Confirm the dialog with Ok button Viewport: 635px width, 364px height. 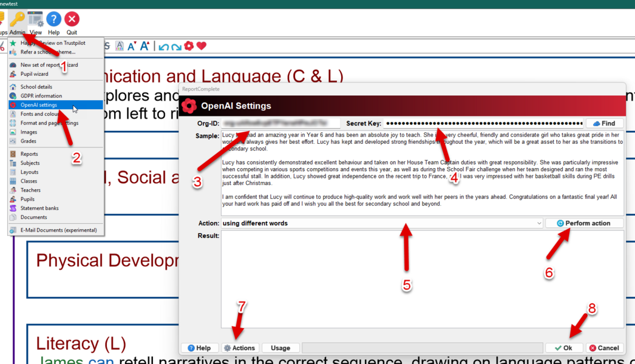[564, 348]
